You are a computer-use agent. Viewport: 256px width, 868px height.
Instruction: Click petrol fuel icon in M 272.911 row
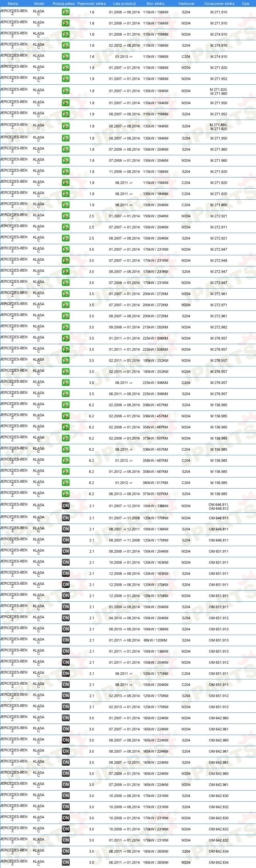65,227
